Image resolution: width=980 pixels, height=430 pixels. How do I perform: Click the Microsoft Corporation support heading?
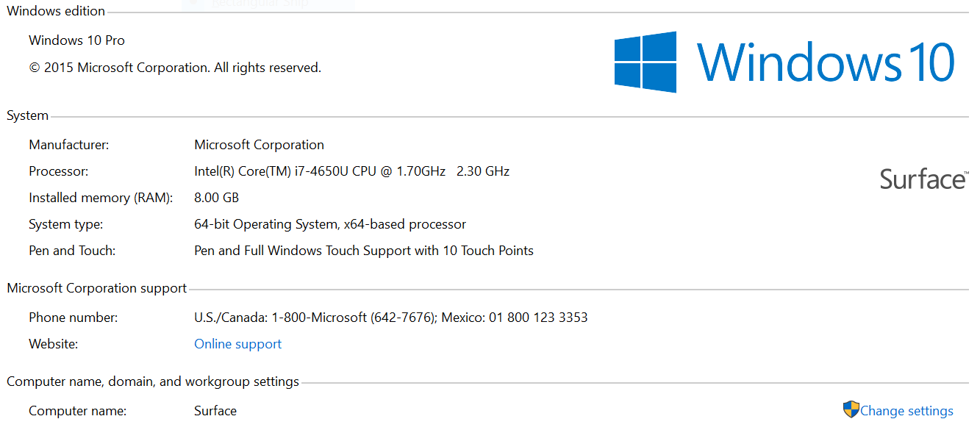coord(97,288)
